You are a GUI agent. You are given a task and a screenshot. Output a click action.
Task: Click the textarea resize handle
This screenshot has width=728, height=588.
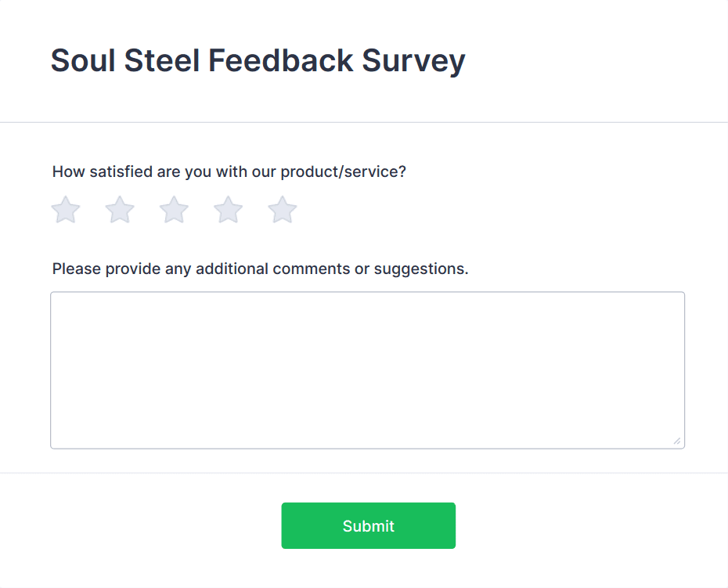pyautogui.click(x=677, y=441)
